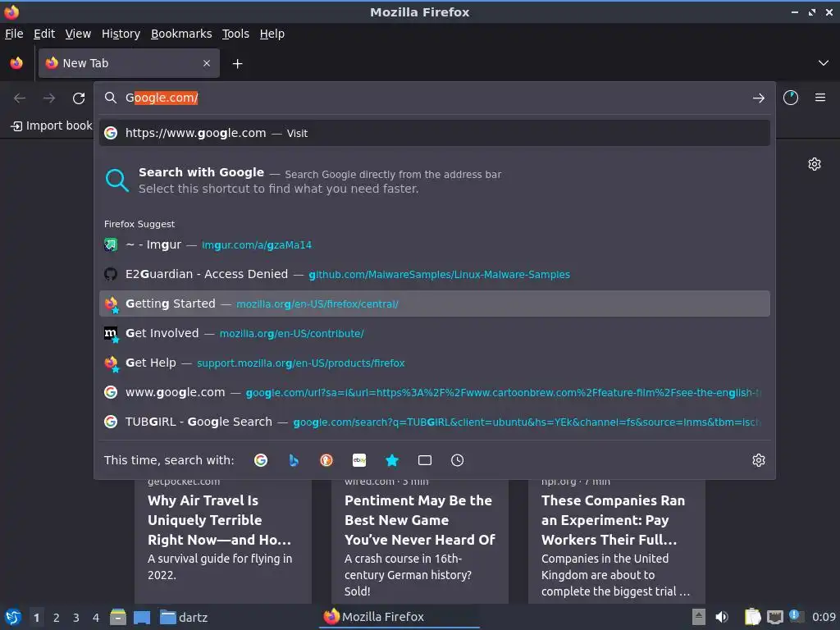Visit https://www.google.com suggestion

[435, 133]
